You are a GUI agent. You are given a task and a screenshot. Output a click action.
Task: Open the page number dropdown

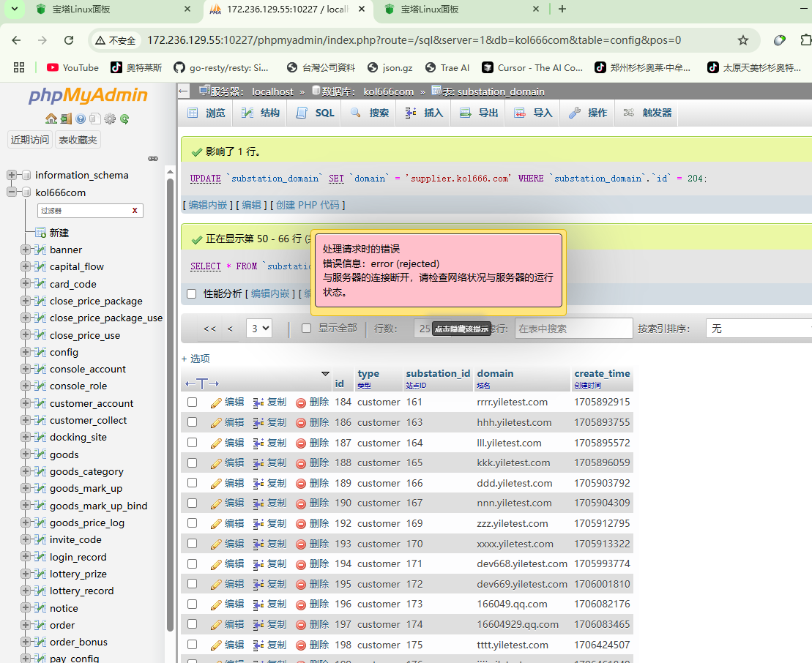[259, 329]
